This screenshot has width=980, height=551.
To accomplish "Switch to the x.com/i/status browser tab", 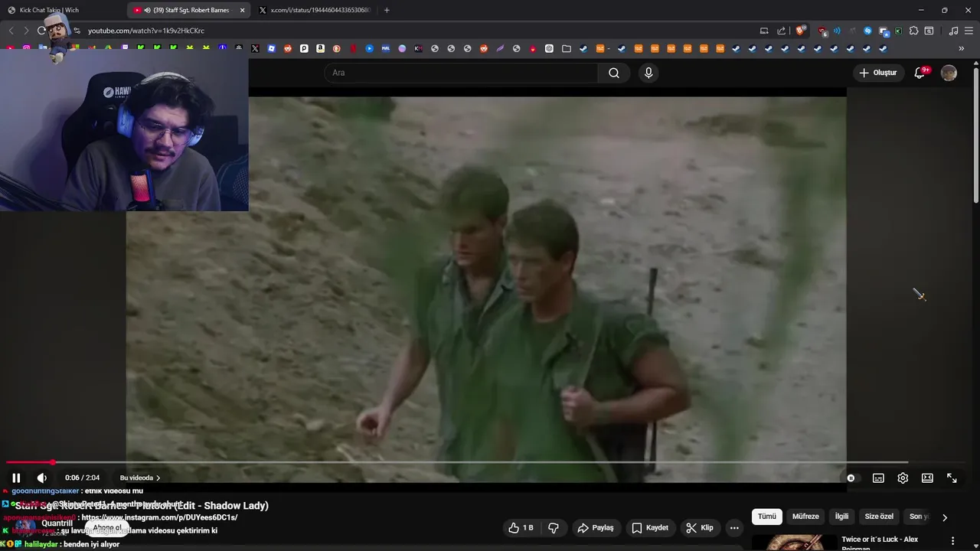I will (x=315, y=10).
